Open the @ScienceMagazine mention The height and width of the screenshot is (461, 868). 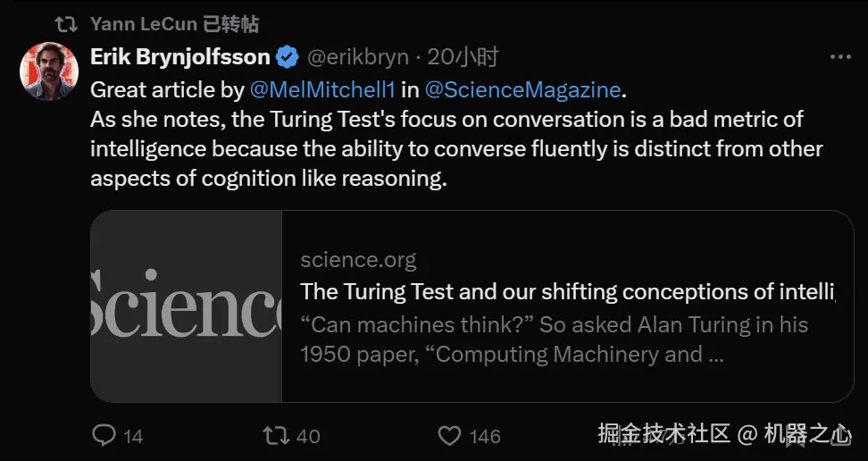click(x=522, y=89)
